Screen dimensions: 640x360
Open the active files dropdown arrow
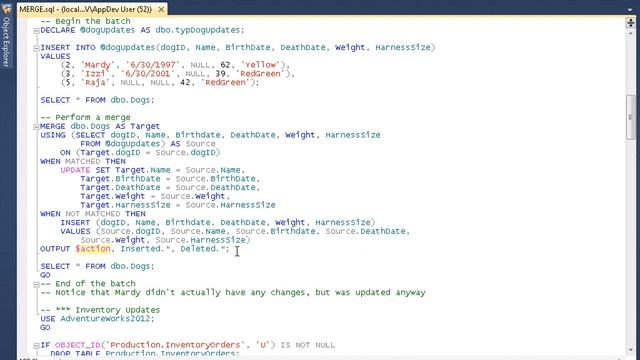coord(631,9)
